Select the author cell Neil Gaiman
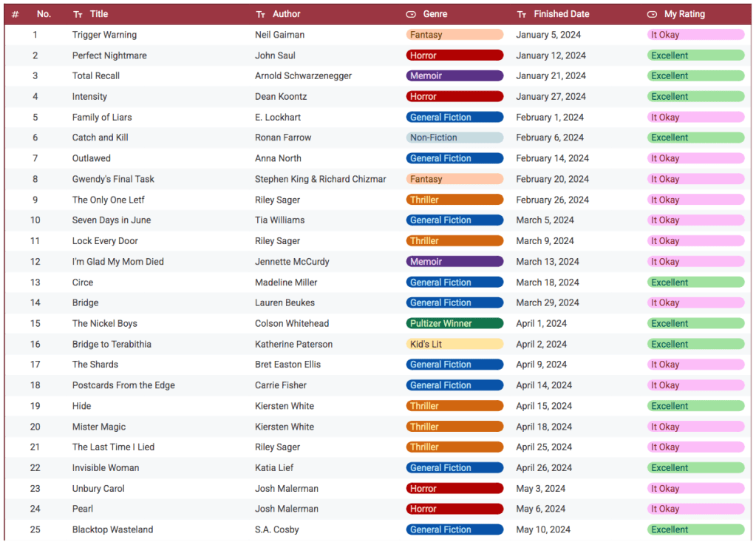 279,35
